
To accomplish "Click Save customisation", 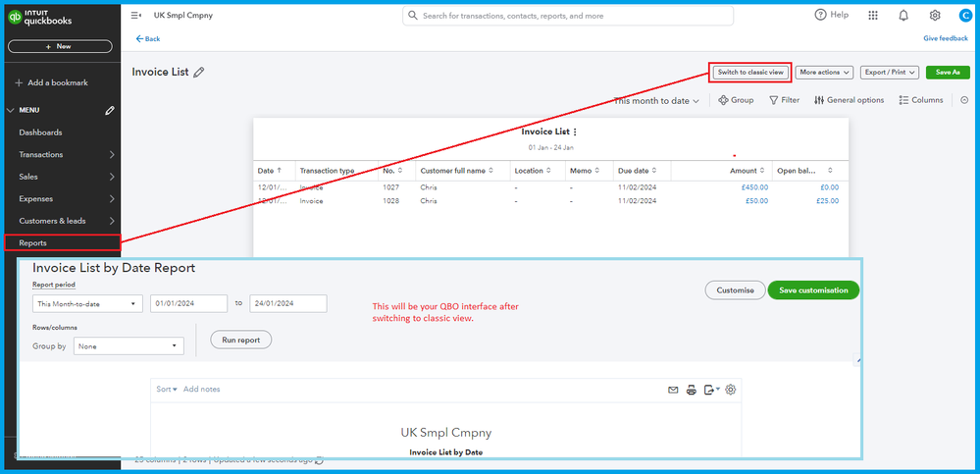I will [x=813, y=290].
